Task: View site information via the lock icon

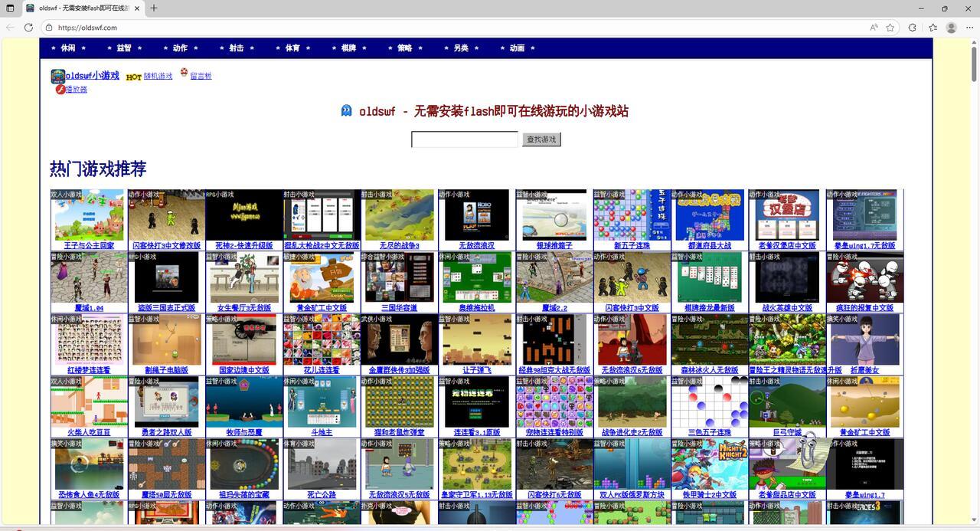Action: 49,28
